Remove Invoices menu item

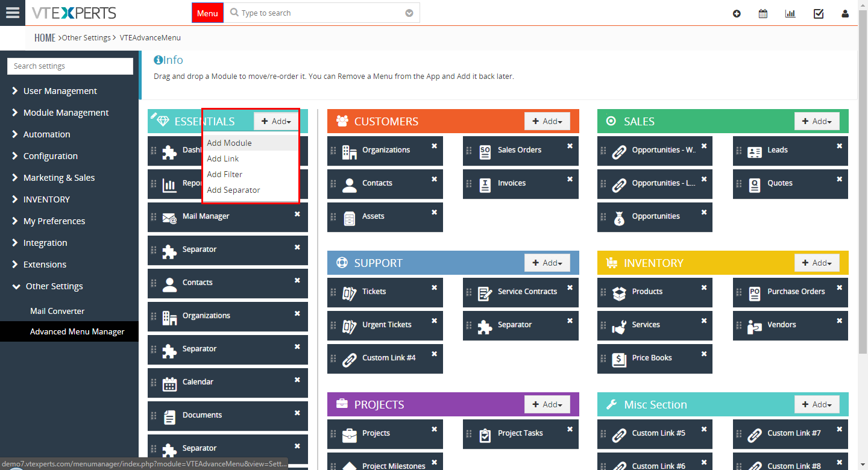(570, 179)
